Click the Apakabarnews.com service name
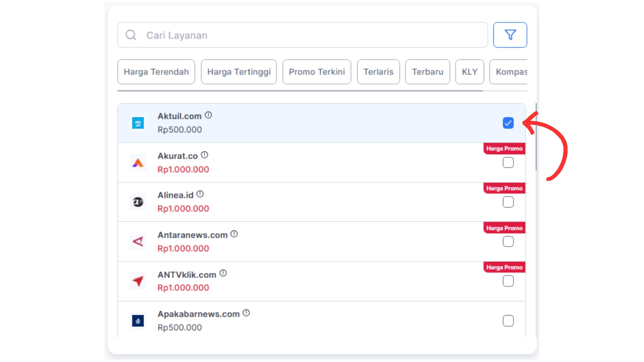Viewport: 644px width, 362px height. [x=199, y=314]
